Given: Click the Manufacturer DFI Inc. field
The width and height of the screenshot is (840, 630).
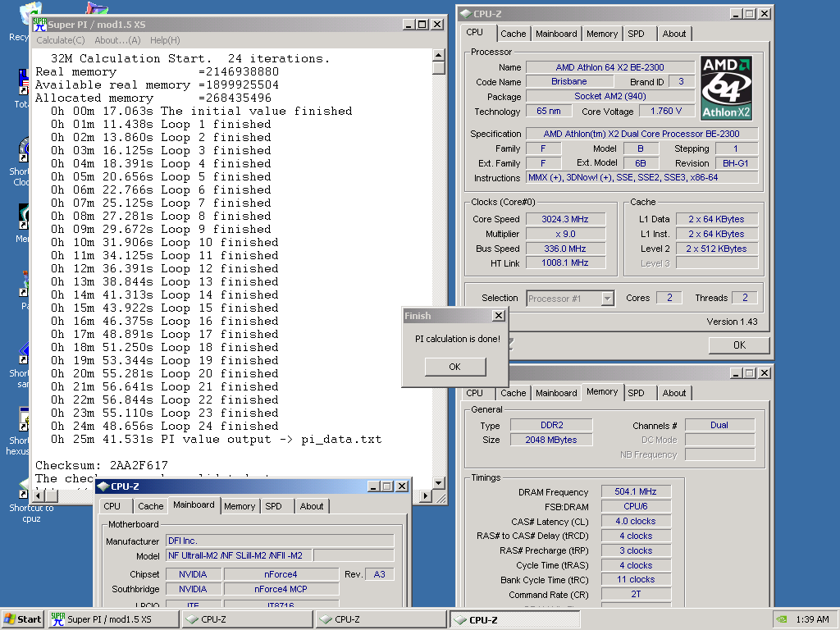Looking at the screenshot, I should (x=280, y=541).
